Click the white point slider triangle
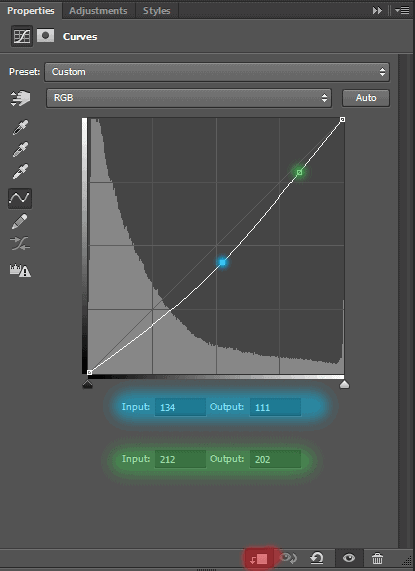The width and height of the screenshot is (415, 571). (344, 385)
